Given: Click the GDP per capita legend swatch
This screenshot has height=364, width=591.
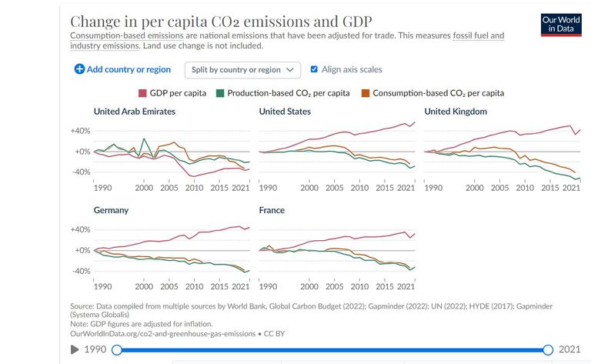Looking at the screenshot, I should pos(142,93).
